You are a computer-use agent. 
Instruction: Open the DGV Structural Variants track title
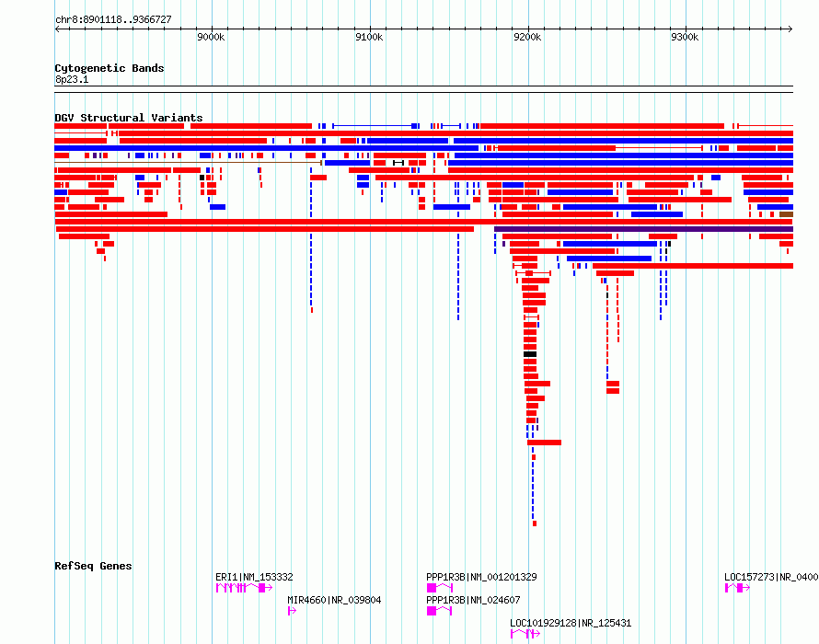[x=129, y=118]
